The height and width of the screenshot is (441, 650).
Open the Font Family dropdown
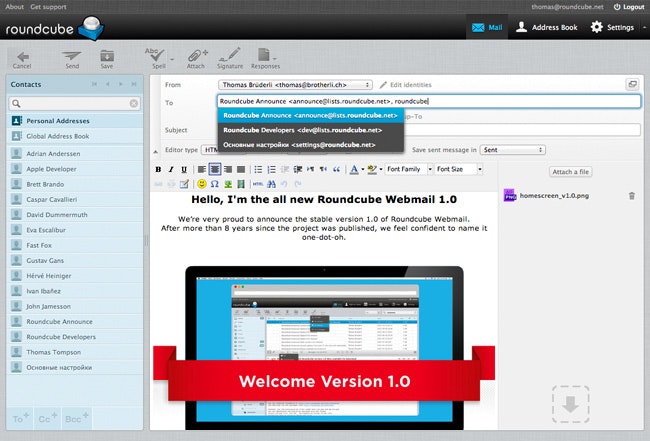408,169
